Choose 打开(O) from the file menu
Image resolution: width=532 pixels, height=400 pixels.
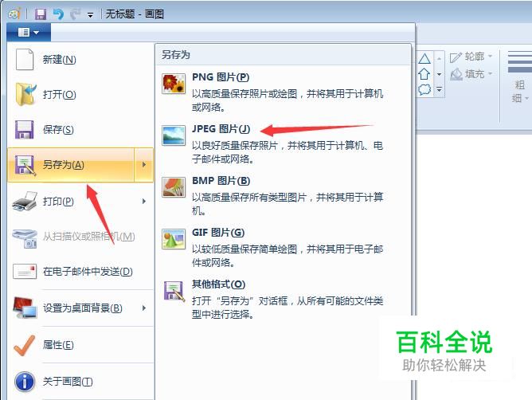pos(80,94)
